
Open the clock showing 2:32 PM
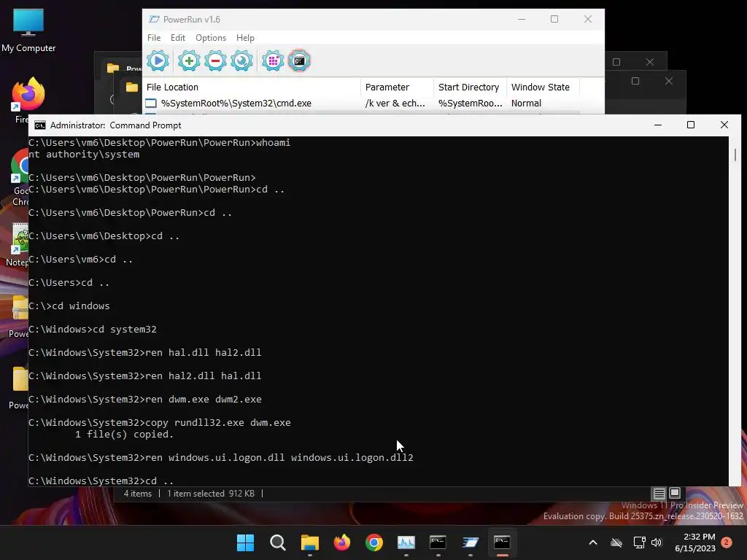pos(695,542)
